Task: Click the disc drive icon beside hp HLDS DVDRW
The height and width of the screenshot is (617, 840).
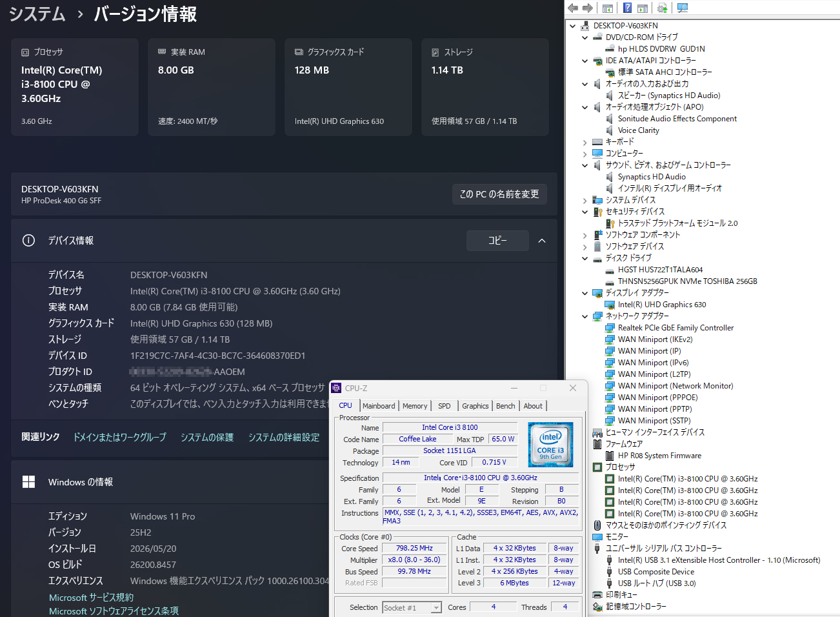Action: (610, 49)
